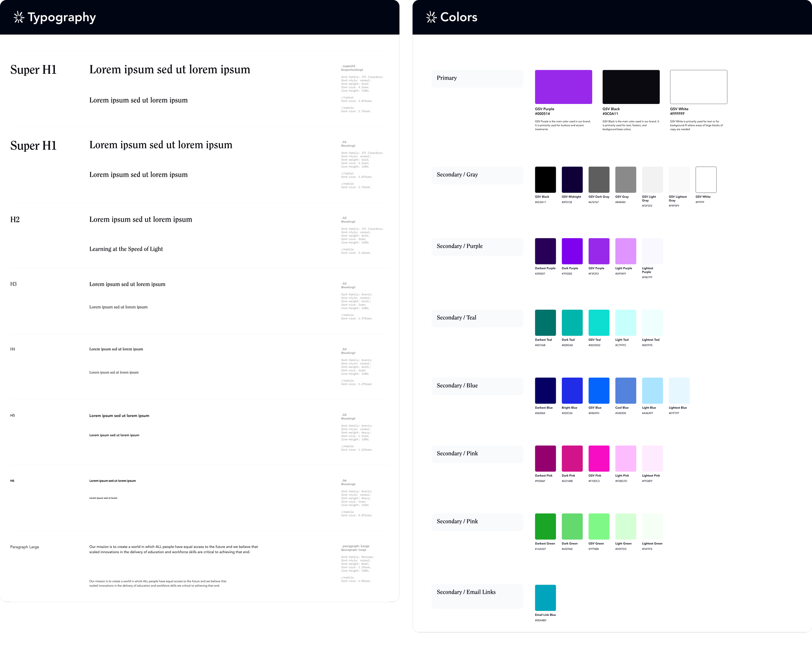Choose the GSV Teal swatch

(599, 322)
